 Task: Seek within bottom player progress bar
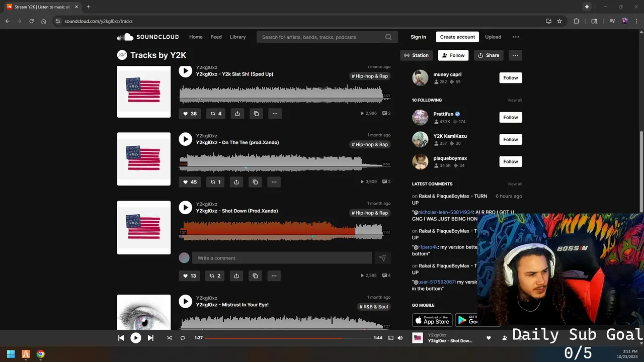click(x=288, y=338)
